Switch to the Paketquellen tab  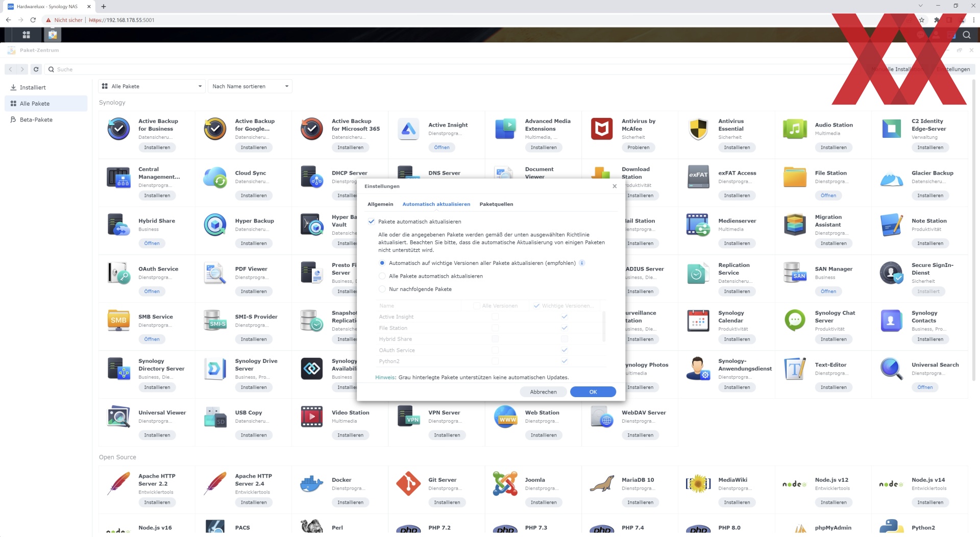496,204
